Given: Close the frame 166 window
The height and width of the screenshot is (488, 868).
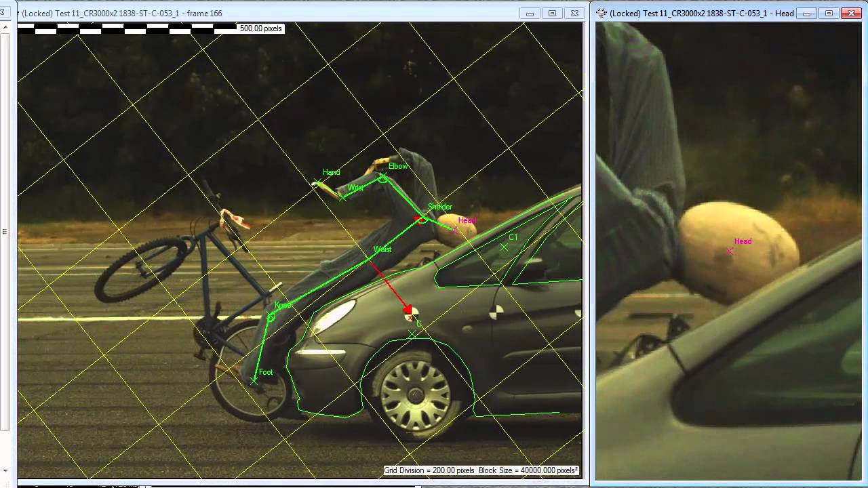Looking at the screenshot, I should click(574, 13).
